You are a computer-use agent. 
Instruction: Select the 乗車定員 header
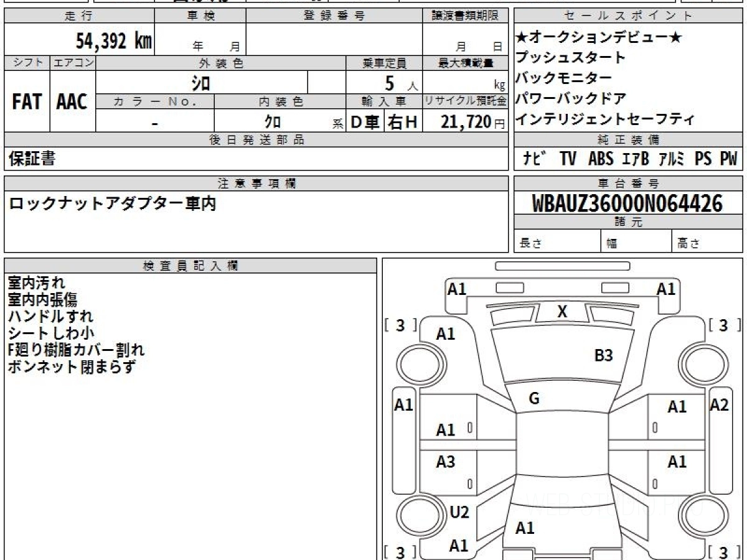click(x=384, y=63)
